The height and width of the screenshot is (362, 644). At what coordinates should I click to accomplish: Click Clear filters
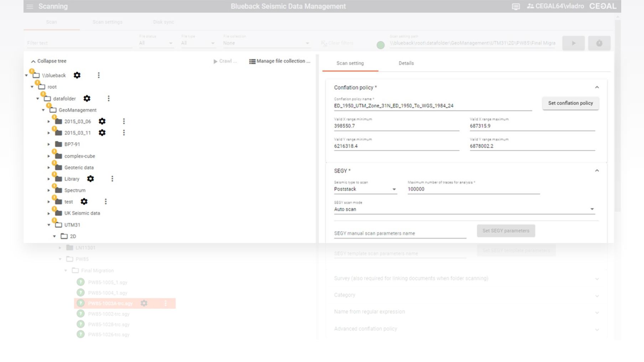(x=337, y=43)
